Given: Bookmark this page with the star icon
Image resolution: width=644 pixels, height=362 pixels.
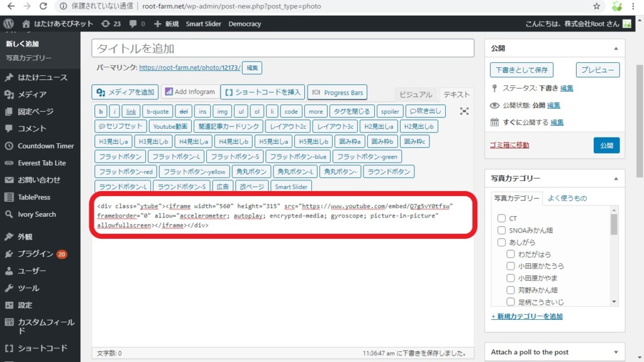Looking at the screenshot, I should pyautogui.click(x=596, y=6).
